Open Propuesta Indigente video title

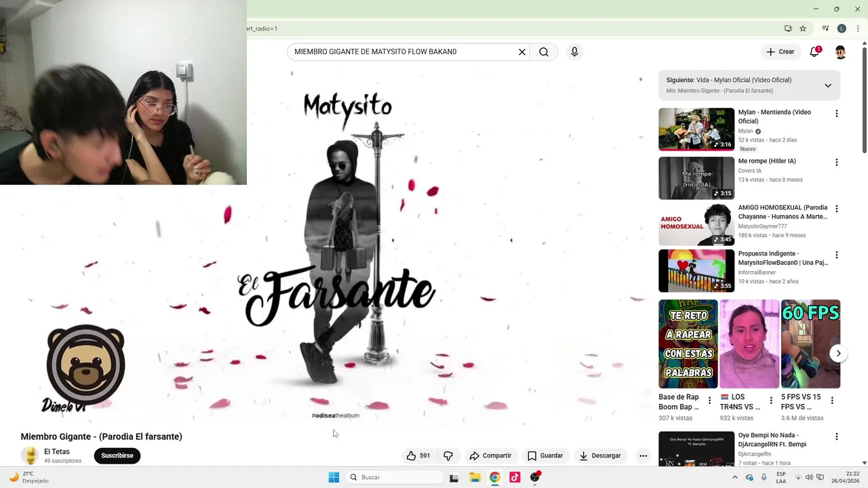click(x=783, y=258)
